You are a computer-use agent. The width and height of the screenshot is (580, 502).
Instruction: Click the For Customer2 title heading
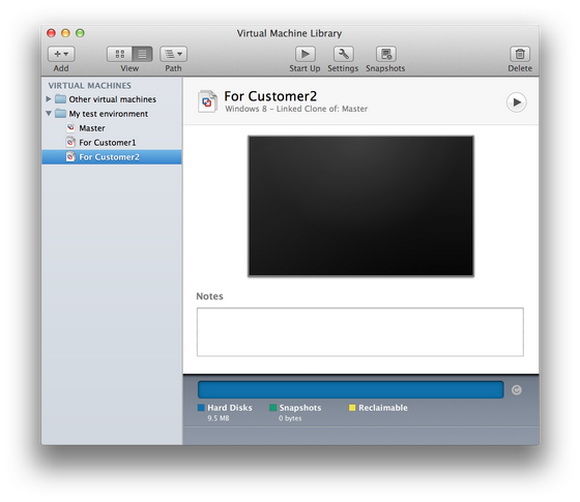tap(270, 96)
